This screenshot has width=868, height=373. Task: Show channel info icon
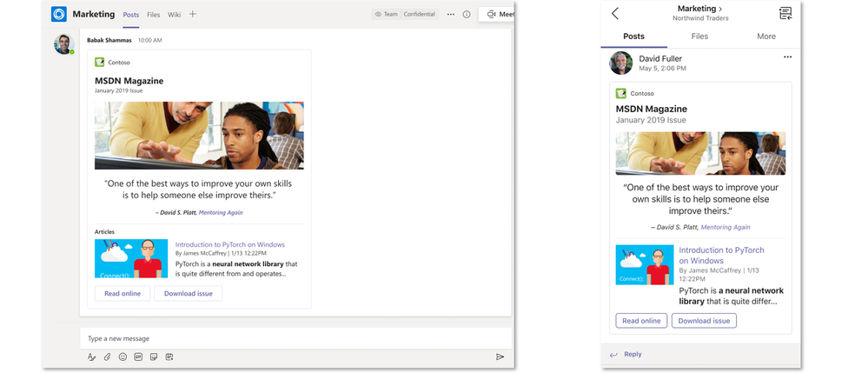click(467, 15)
